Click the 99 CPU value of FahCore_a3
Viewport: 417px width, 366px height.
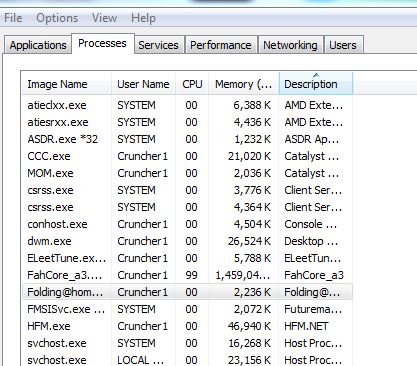(191, 275)
